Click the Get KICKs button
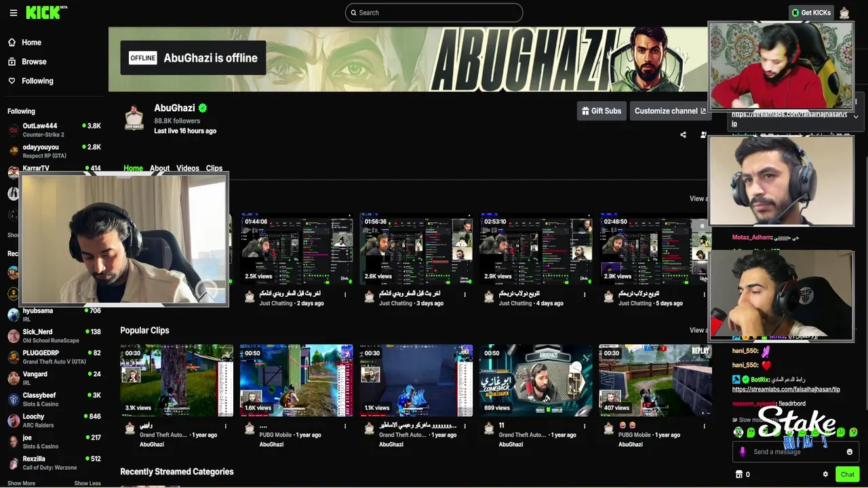The width and height of the screenshot is (868, 488). click(x=811, y=13)
